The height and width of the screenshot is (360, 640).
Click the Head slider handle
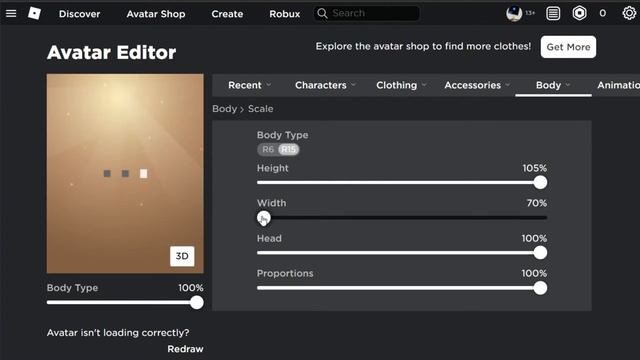(540, 253)
